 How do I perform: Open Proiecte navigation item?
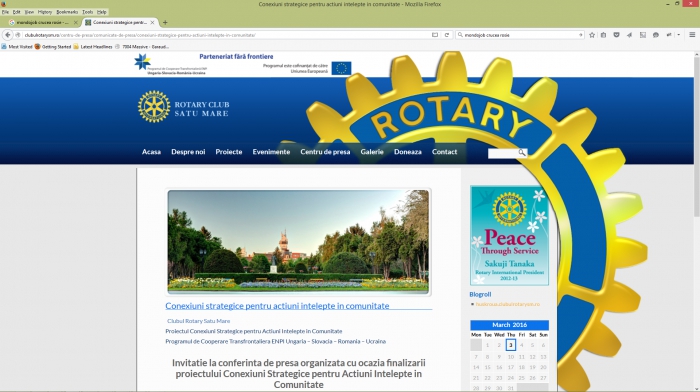(x=229, y=152)
